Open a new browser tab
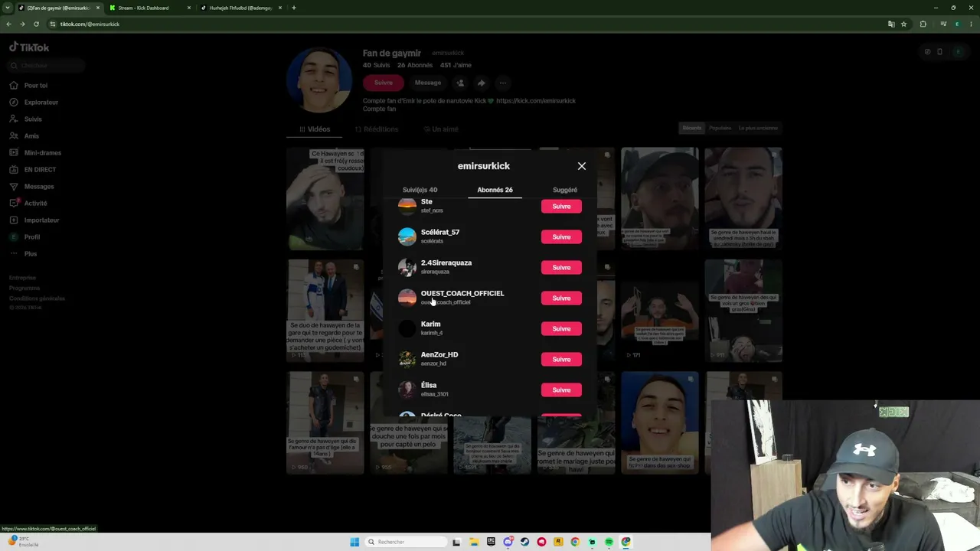 point(294,8)
